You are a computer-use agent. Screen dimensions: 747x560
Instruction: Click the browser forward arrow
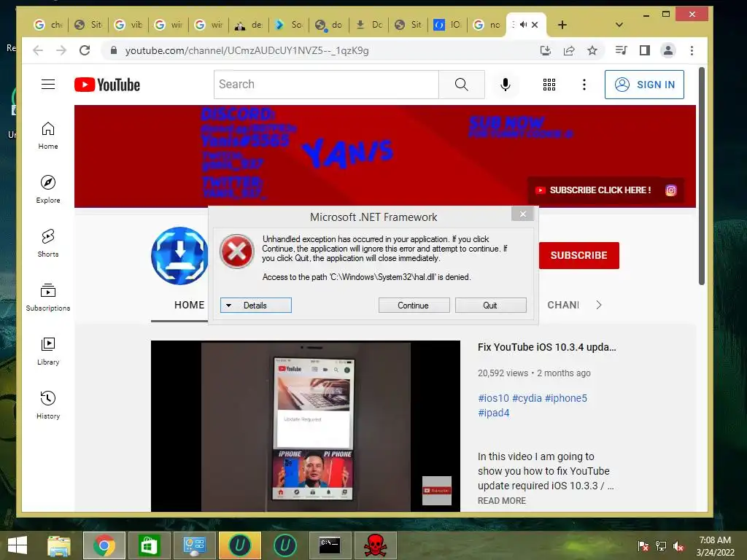coord(61,50)
